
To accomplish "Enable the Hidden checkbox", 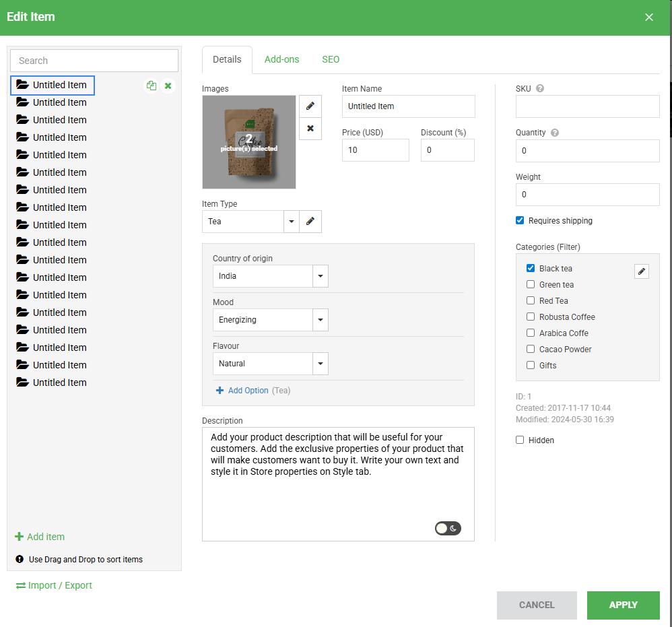I will coord(520,440).
